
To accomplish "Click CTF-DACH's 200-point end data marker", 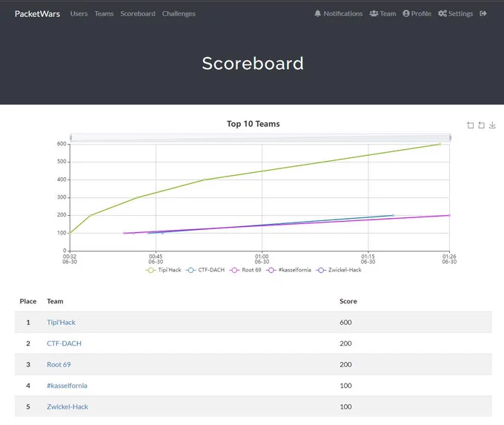I will click(393, 216).
